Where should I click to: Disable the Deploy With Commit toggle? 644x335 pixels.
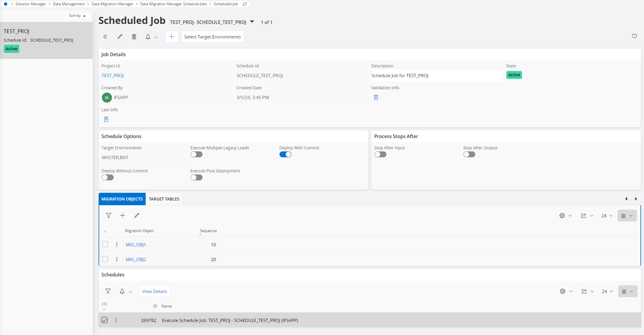(x=285, y=154)
